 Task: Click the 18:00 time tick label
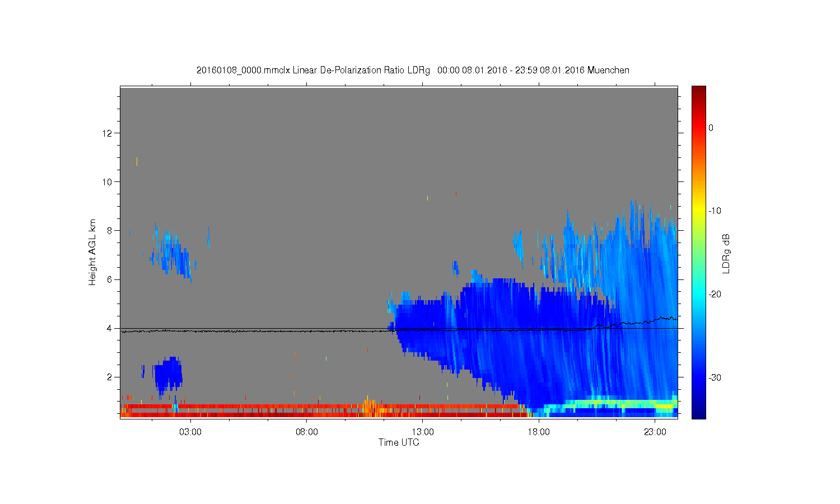539,432
